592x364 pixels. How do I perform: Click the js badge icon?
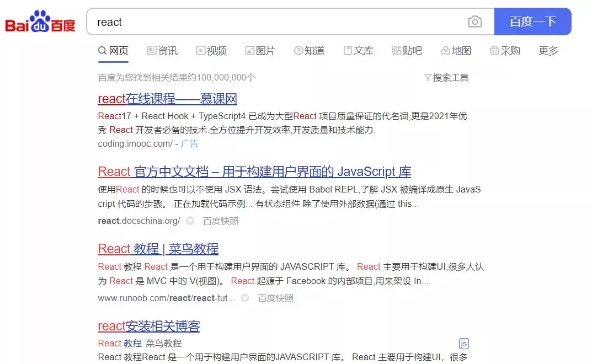tap(463, 343)
